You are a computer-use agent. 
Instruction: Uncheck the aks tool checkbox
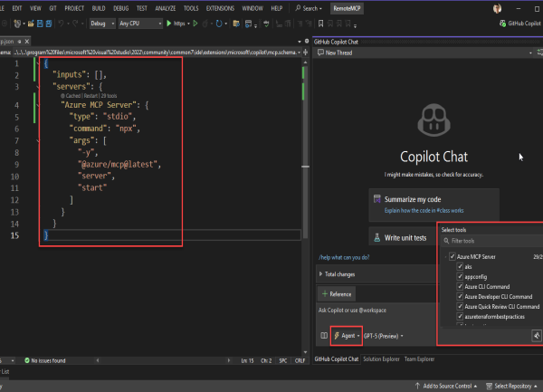click(x=460, y=267)
